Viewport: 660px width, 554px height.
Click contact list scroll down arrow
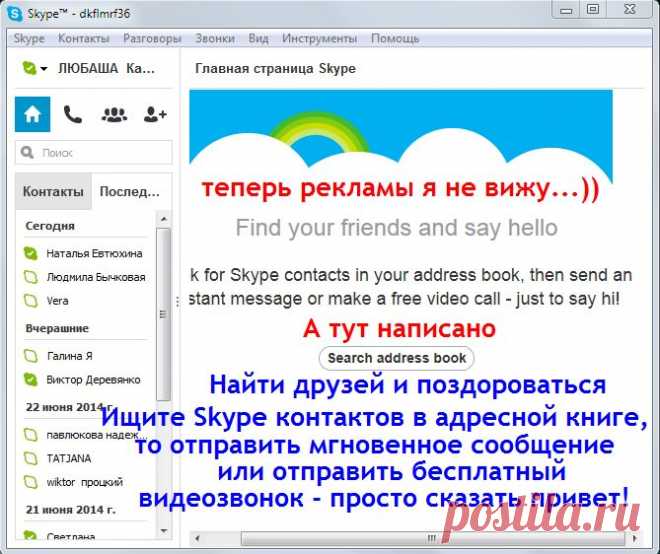coord(164,531)
